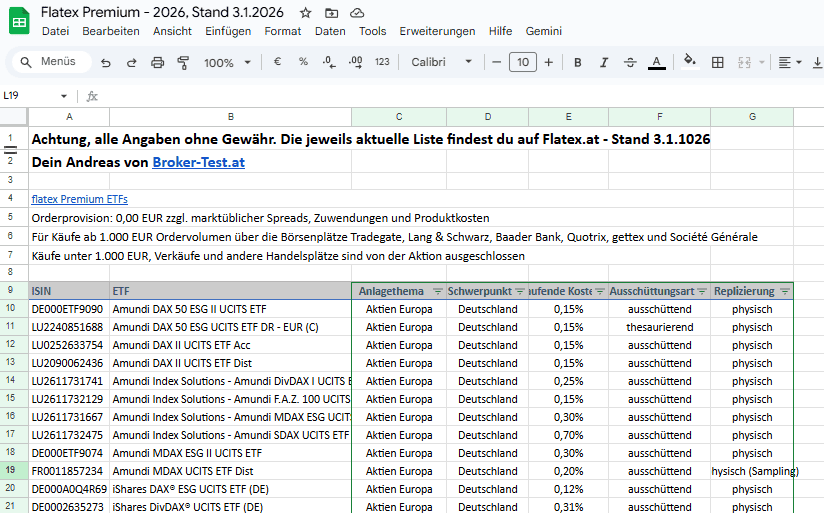Screen dimensions: 824x513
Task: Click the flatex Premium ETFs link
Action: coord(79,199)
